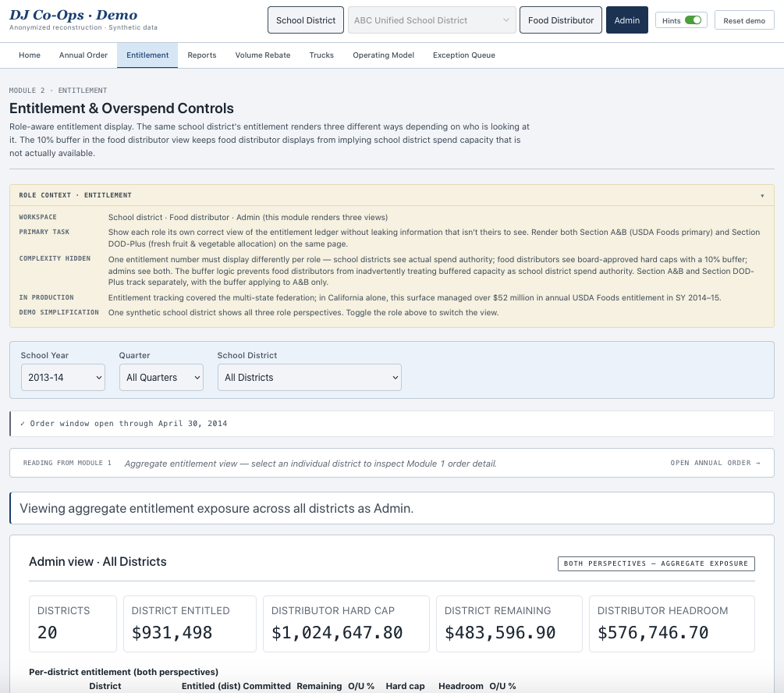Click the Entitlement & Overspend Controls heading

pos(122,108)
